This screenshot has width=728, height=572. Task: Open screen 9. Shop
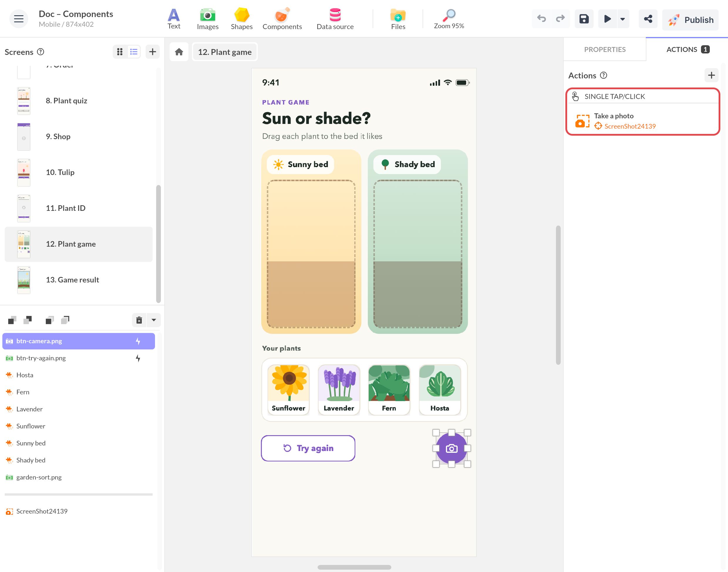tap(79, 137)
